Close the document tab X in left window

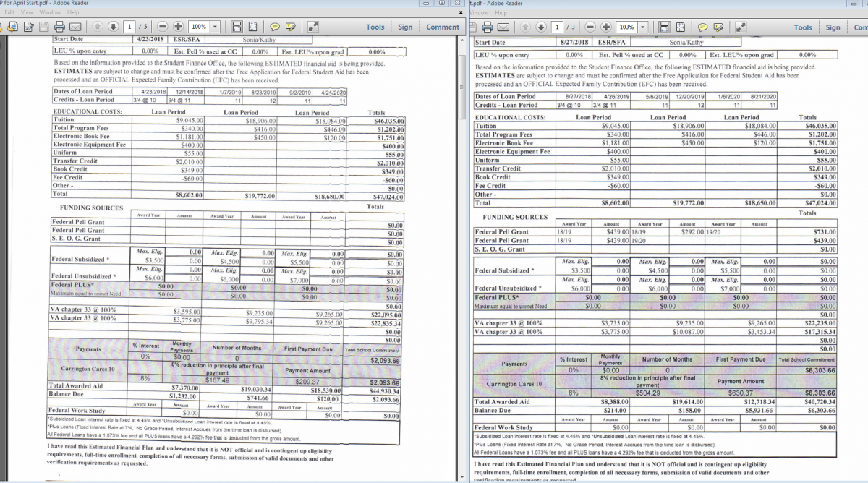(x=461, y=12)
